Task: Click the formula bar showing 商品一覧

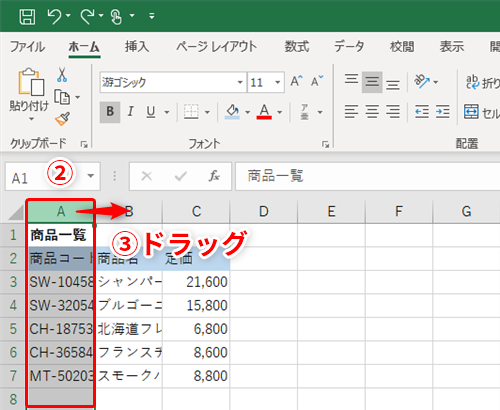Action: [367, 176]
